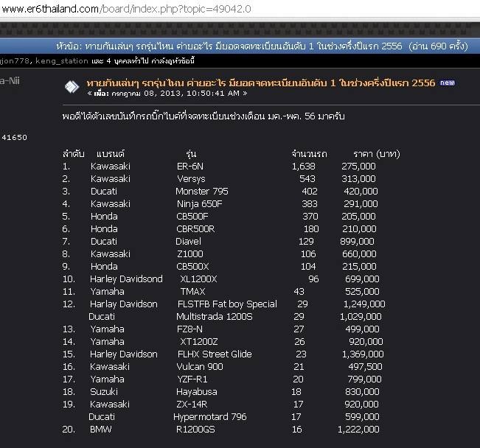Click the 'new' badge after the post title

(x=447, y=83)
